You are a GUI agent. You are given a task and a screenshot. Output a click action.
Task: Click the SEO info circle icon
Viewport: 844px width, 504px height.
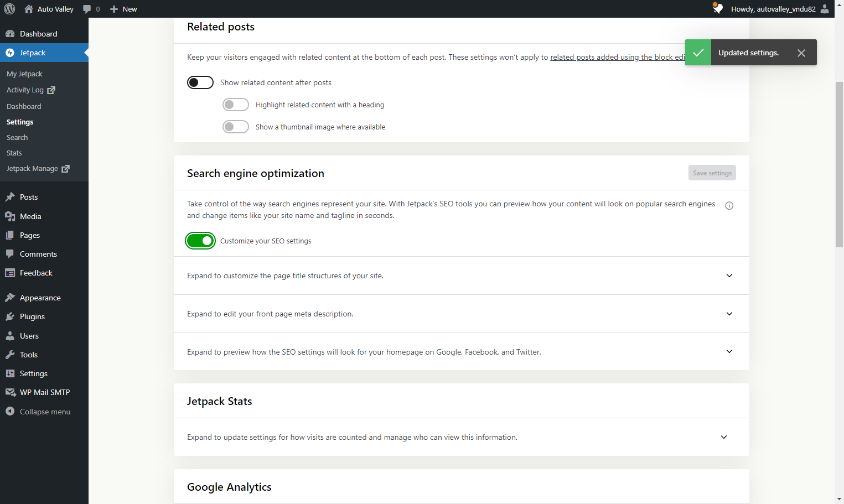tap(729, 206)
